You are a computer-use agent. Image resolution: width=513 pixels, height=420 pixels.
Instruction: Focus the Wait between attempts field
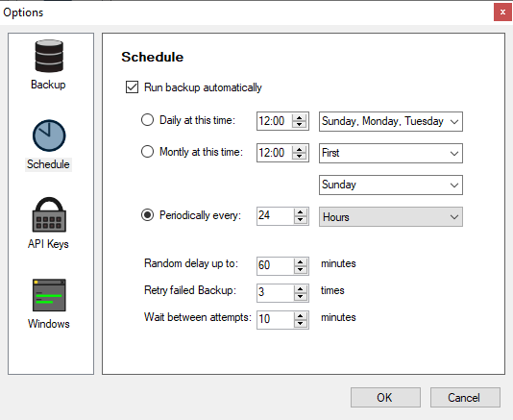click(x=276, y=319)
